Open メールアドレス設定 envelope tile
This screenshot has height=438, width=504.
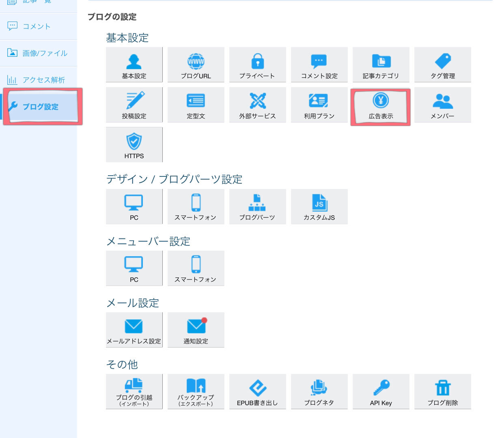(134, 330)
